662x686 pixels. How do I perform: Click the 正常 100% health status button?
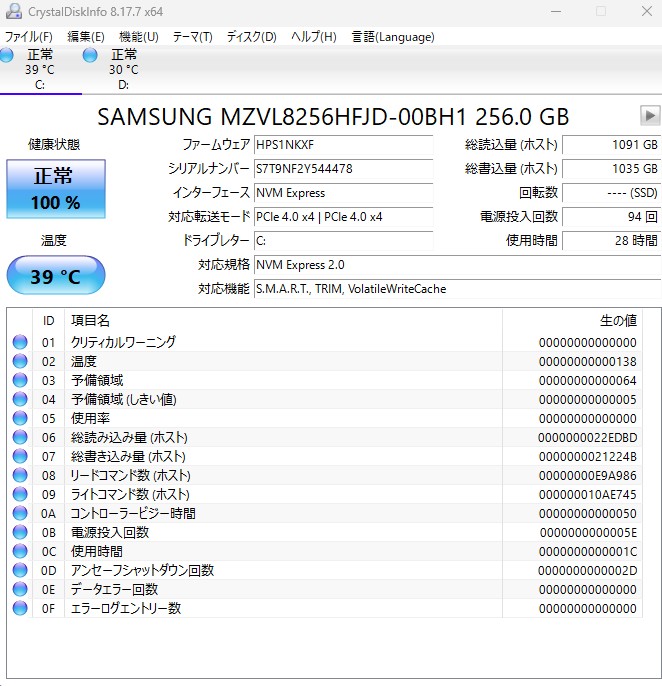coord(56,189)
